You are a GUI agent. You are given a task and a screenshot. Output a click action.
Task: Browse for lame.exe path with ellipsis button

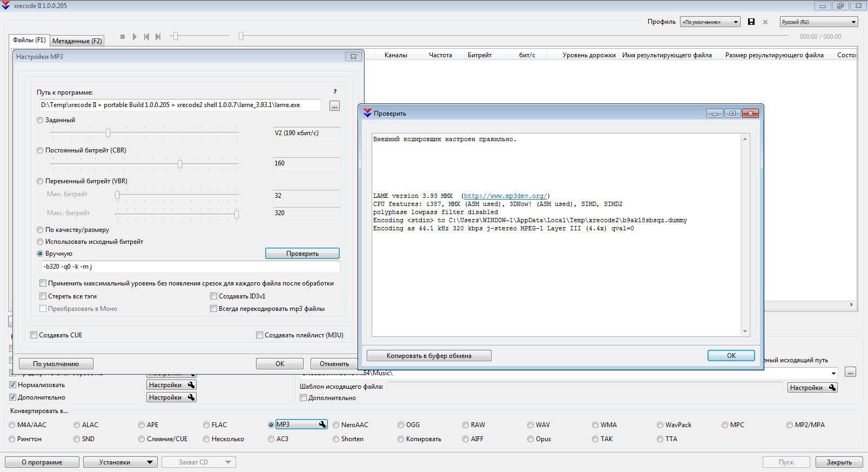(334, 106)
